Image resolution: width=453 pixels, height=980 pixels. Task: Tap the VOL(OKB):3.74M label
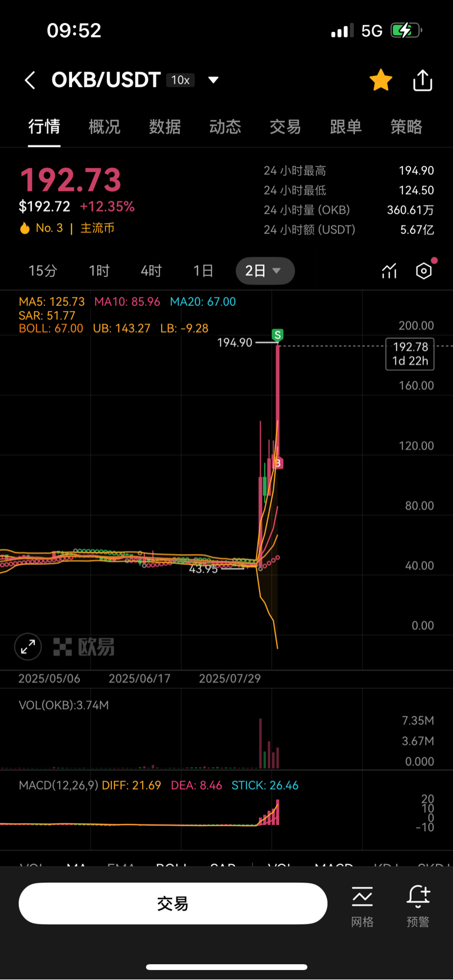pyautogui.click(x=64, y=705)
